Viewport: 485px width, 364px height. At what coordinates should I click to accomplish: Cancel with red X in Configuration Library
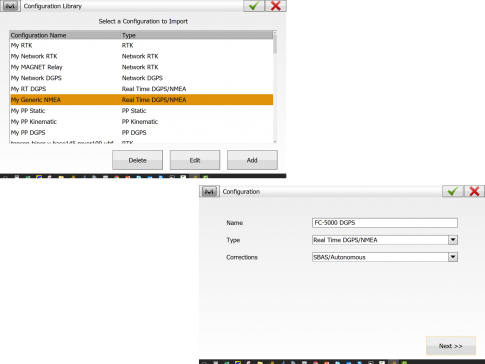pyautogui.click(x=276, y=6)
